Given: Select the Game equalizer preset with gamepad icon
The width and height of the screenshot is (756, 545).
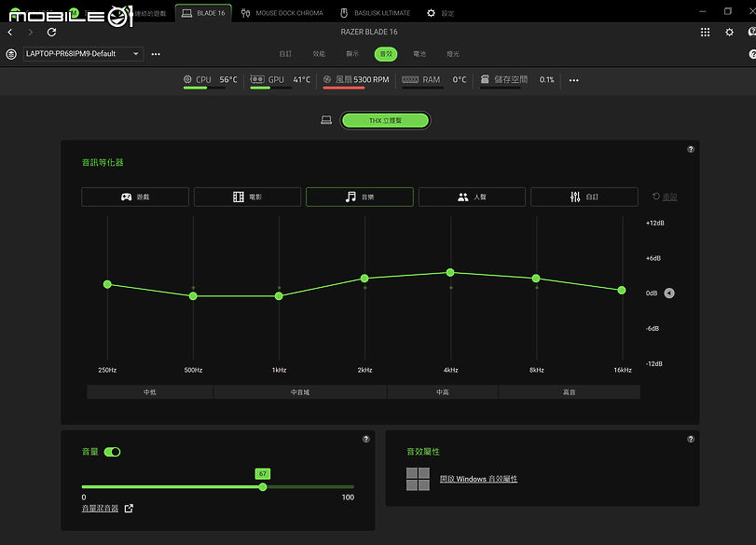Looking at the screenshot, I should point(135,197).
